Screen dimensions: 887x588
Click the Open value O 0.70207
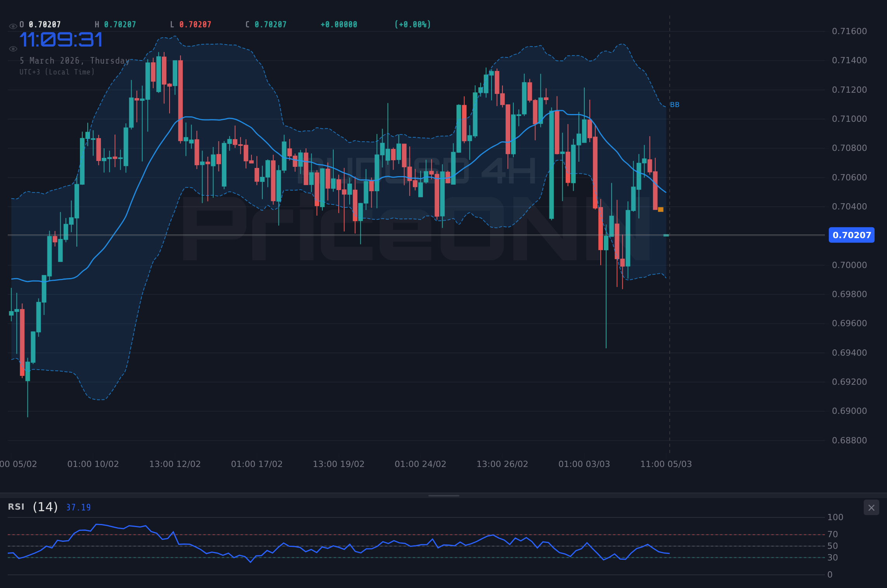click(40, 24)
